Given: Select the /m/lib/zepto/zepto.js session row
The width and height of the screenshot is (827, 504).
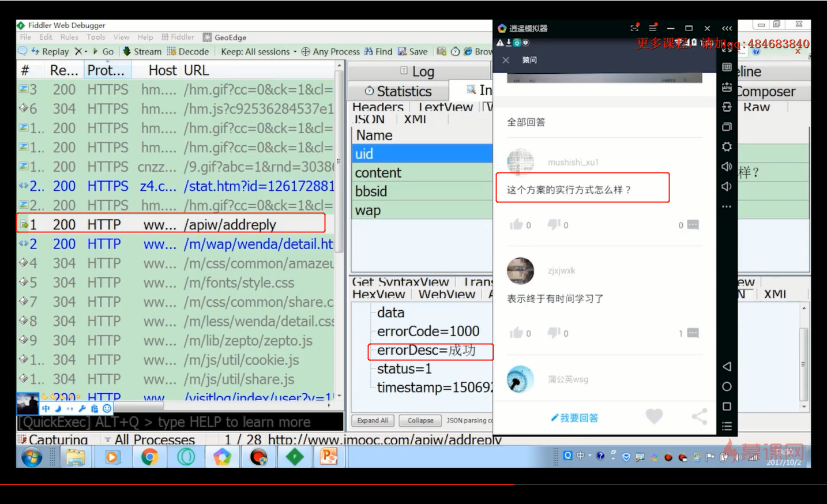Looking at the screenshot, I should 176,340.
